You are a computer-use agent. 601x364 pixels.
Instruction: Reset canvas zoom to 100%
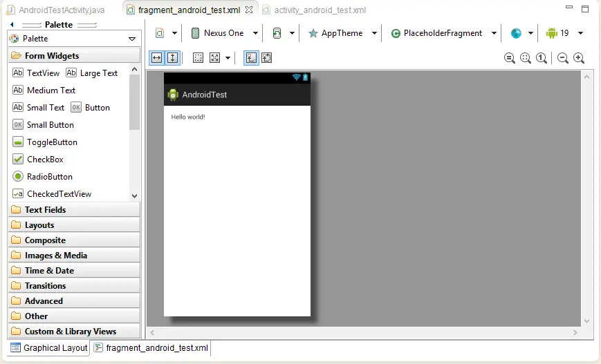[542, 59]
